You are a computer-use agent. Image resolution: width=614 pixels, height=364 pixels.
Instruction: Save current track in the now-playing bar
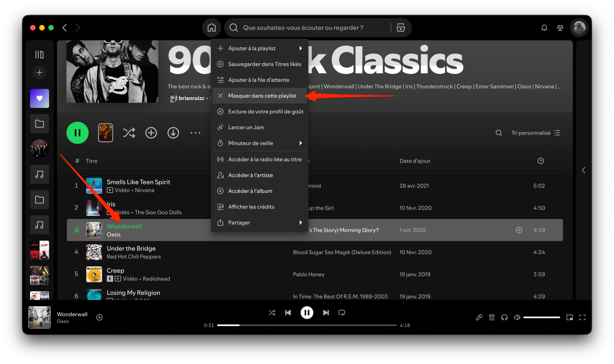coord(99,317)
